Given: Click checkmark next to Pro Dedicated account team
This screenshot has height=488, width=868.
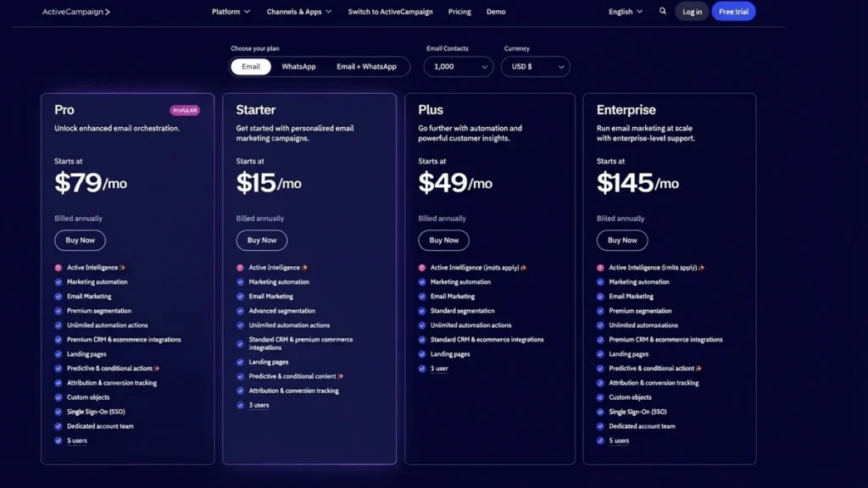Looking at the screenshot, I should [58, 426].
